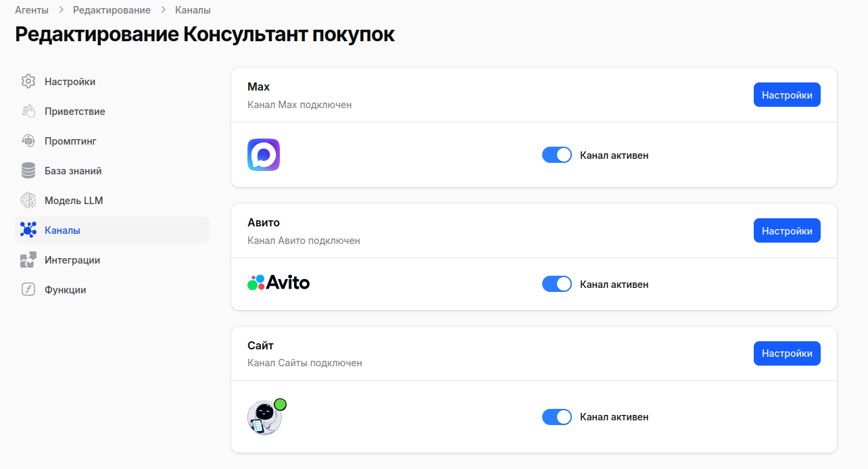Click the green status dot on bot avatar
The height and width of the screenshot is (469, 868).
click(280, 405)
